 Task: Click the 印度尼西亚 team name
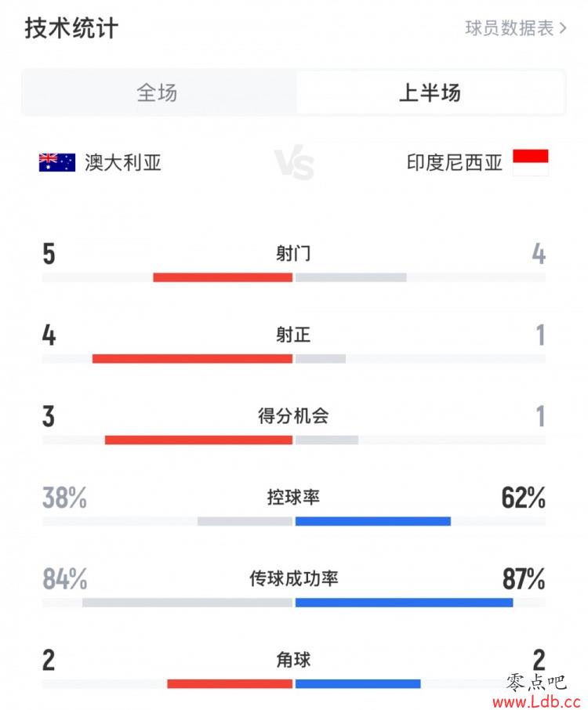pos(455,162)
